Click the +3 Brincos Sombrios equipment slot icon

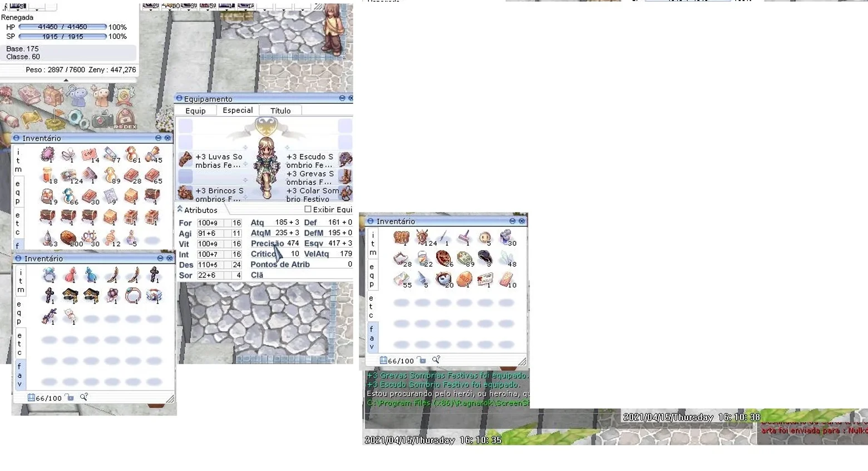pos(185,194)
